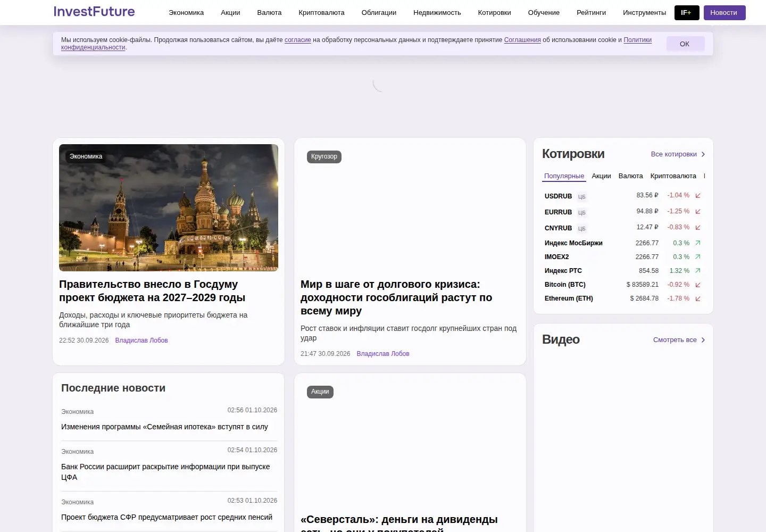Click the EURRUB downward trend arrow
Screen dimensions: 766x532
[698, 212]
